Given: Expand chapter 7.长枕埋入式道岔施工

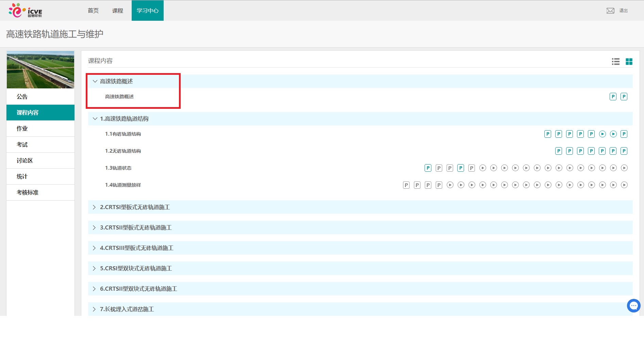Looking at the screenshot, I should tap(360, 309).
